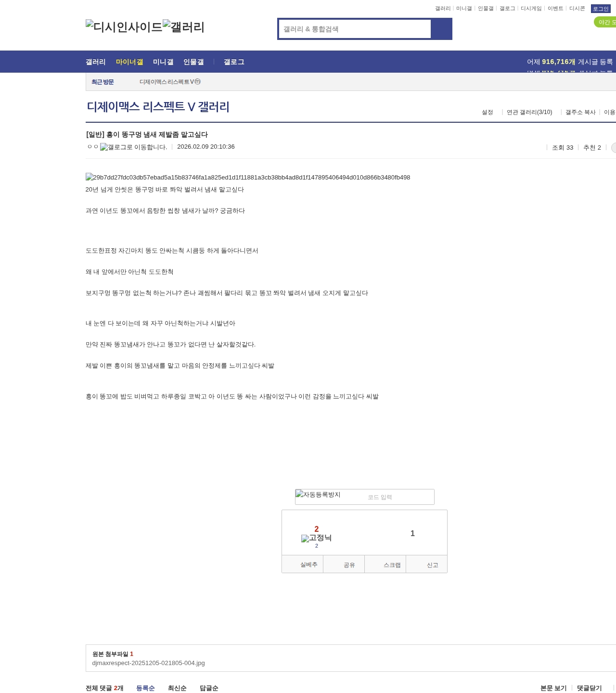
Task: Go to 디시게임 link
Action: 531,9
